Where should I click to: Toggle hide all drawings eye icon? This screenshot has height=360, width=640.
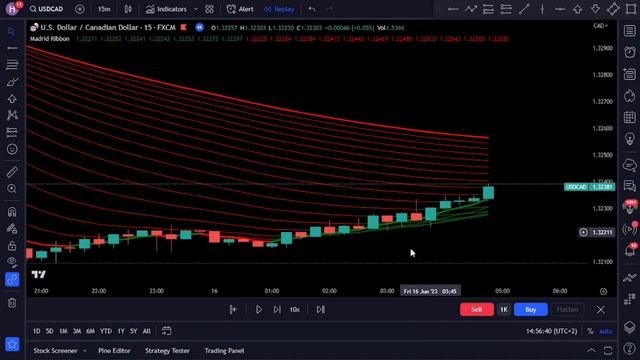click(x=12, y=262)
